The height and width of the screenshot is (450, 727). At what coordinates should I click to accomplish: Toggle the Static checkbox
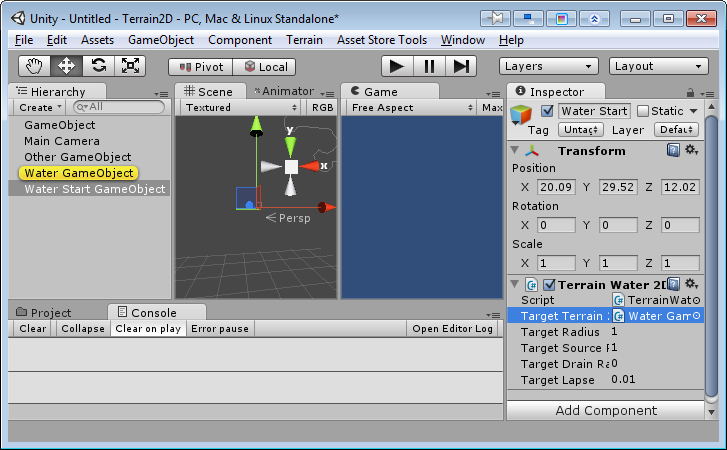click(643, 111)
